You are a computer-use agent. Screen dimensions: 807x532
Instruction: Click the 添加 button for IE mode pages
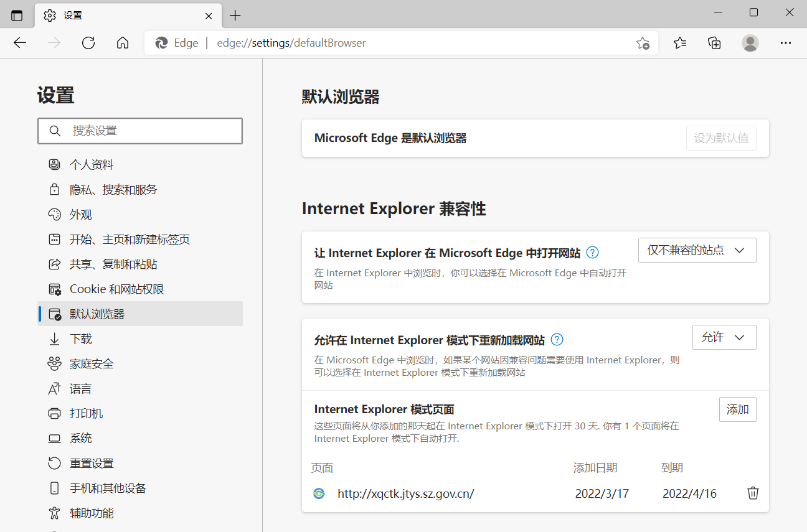[738, 409]
